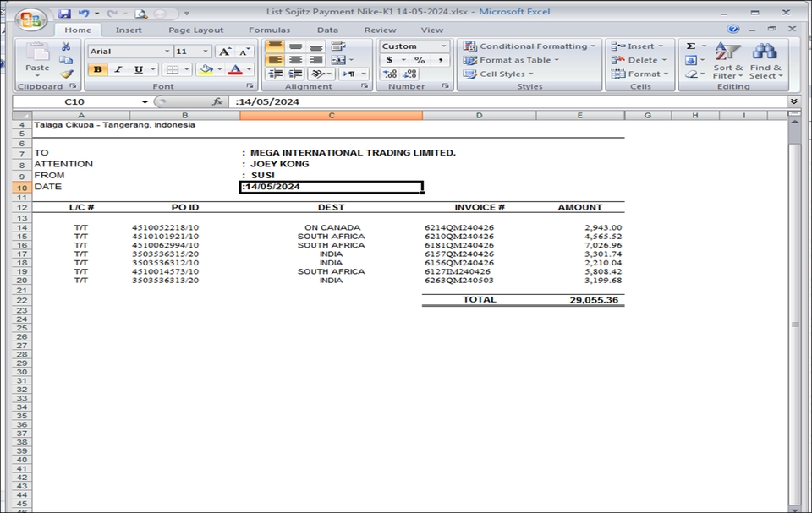Open Font dialog launcher
The image size is (812, 513).
[x=250, y=86]
